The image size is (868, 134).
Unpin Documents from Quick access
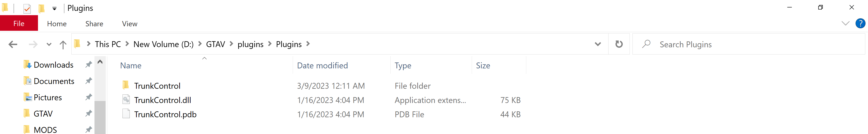89,81
